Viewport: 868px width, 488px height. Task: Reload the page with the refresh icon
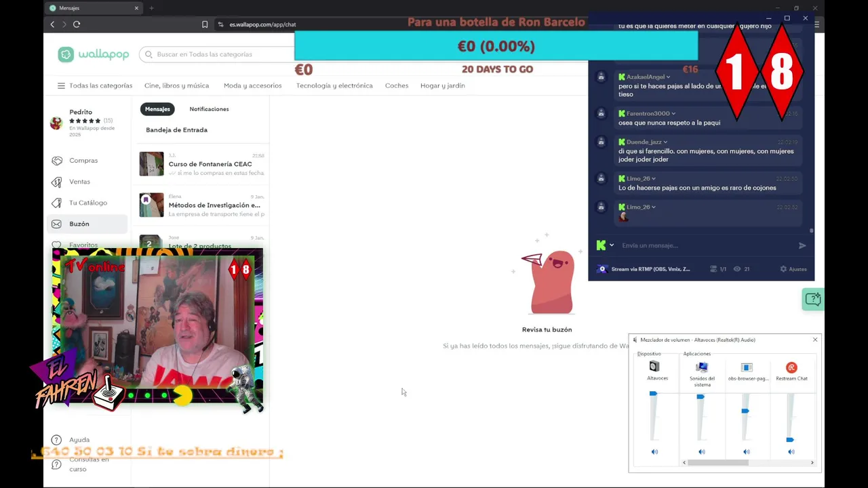[77, 24]
